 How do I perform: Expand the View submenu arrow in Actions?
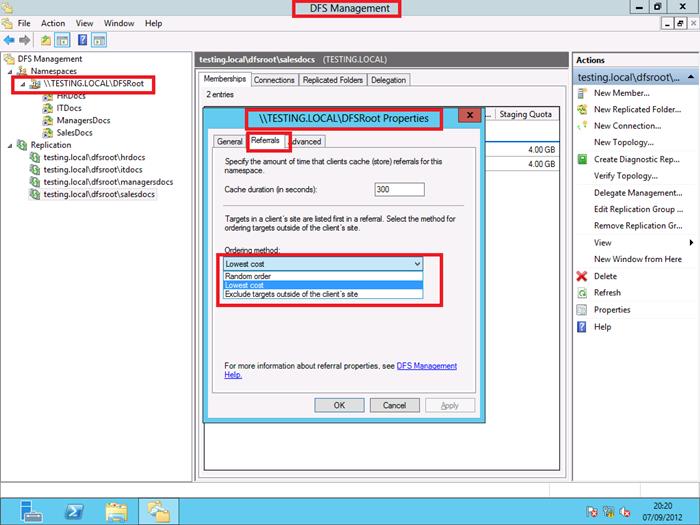tap(691, 243)
